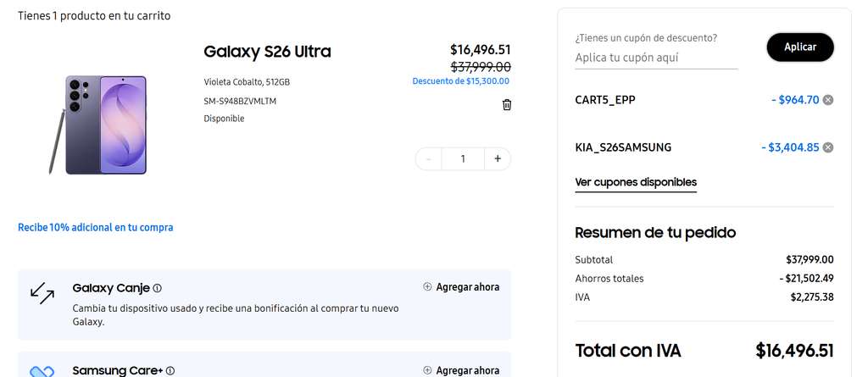Add Samsung Care+ with Agregar ahora

click(462, 370)
